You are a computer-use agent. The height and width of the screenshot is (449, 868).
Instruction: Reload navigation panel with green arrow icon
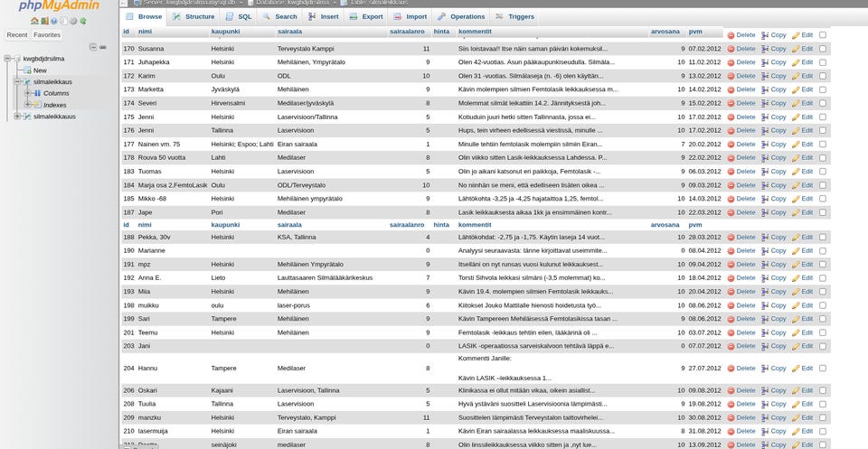pos(82,21)
